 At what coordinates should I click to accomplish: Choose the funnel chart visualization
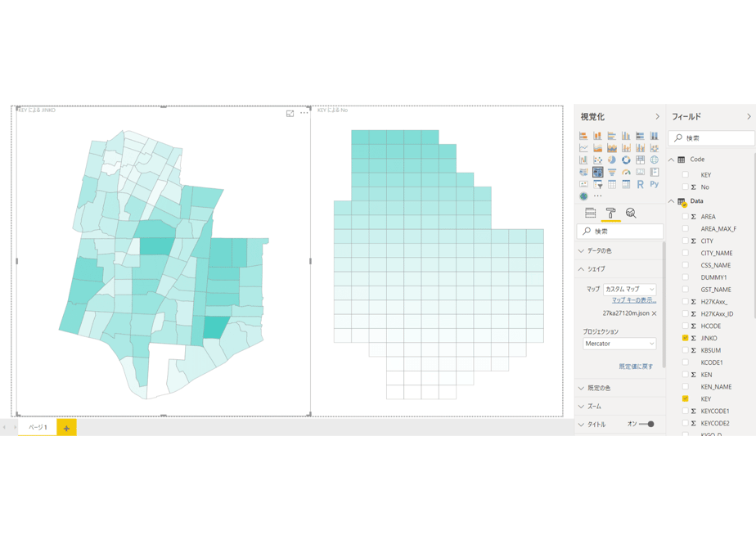click(612, 172)
